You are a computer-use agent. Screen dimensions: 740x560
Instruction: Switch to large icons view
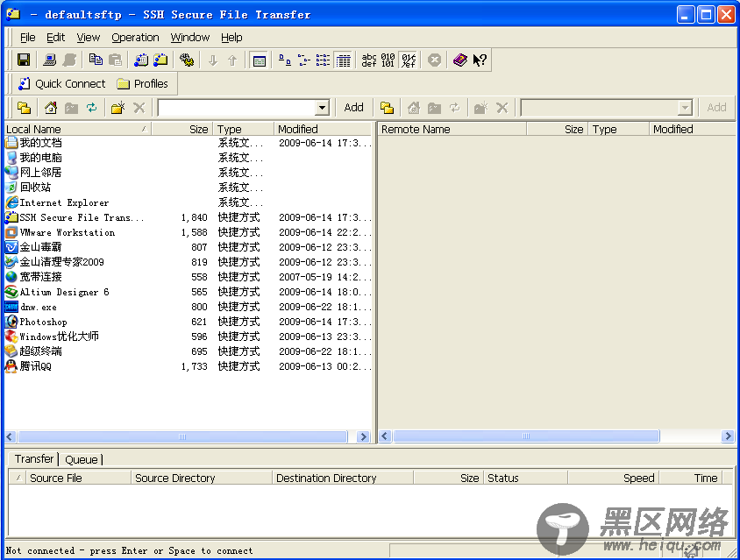pyautogui.click(x=285, y=60)
